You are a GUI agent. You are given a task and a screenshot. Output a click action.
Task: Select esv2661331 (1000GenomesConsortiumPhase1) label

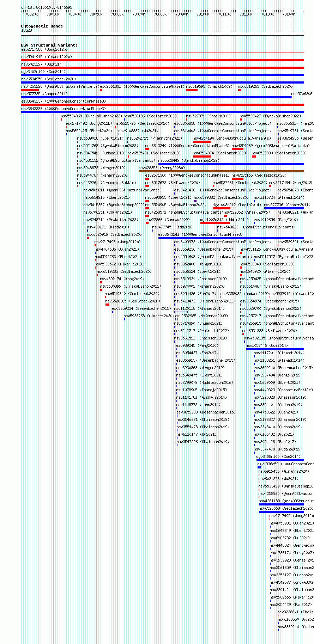point(142,87)
